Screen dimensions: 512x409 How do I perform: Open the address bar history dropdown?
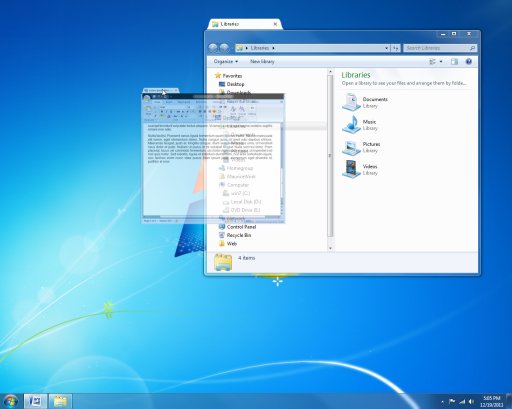pos(386,48)
